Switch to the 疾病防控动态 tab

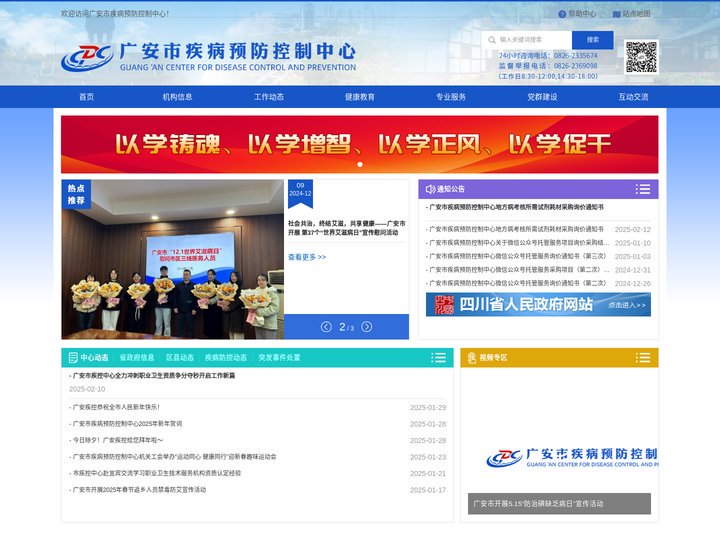[x=226, y=358]
